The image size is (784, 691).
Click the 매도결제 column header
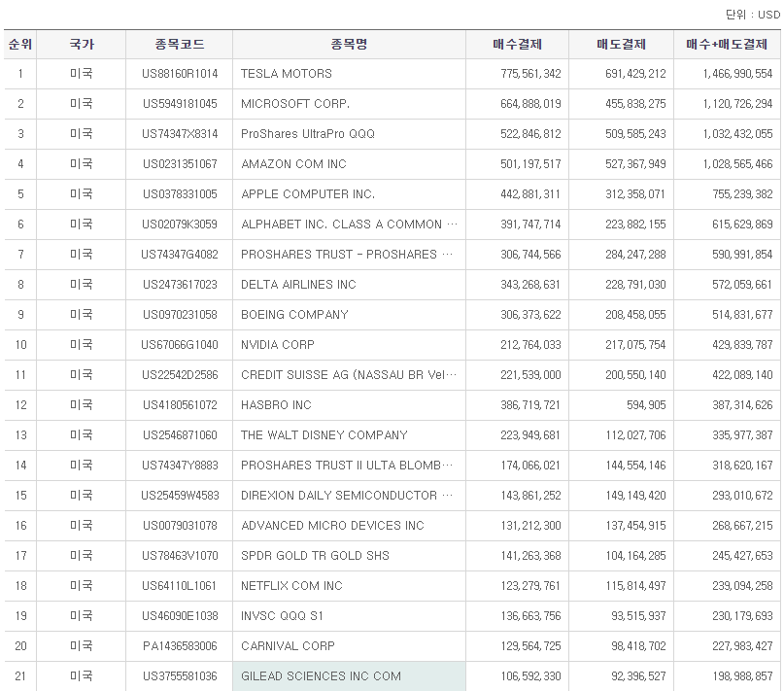pyautogui.click(x=621, y=44)
